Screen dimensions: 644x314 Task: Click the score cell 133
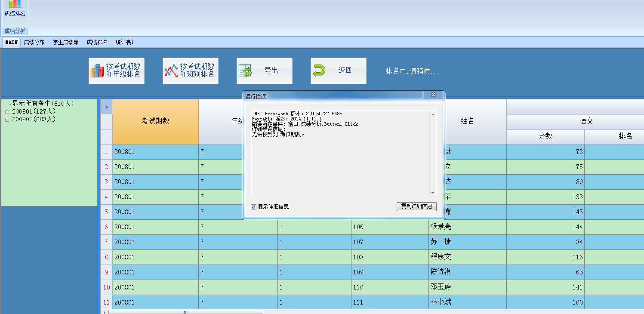coord(545,197)
